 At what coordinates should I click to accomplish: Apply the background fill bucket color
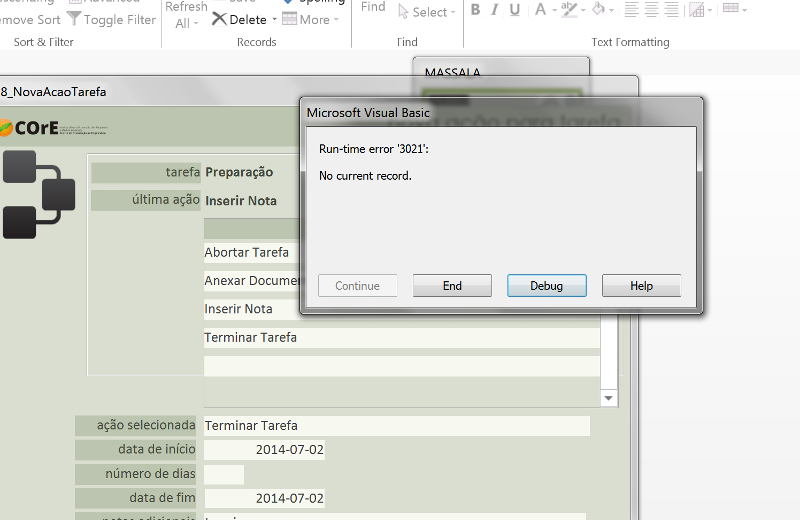point(598,10)
